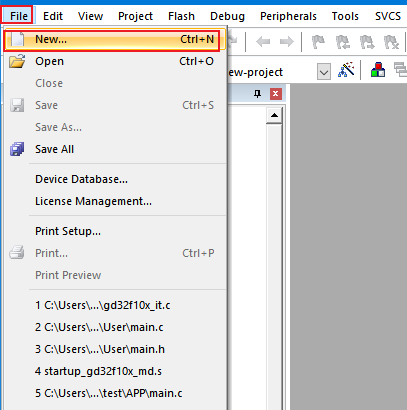Click the scrollbar up arrow in project panel
Viewport: 407px width, 410px height.
[274, 115]
